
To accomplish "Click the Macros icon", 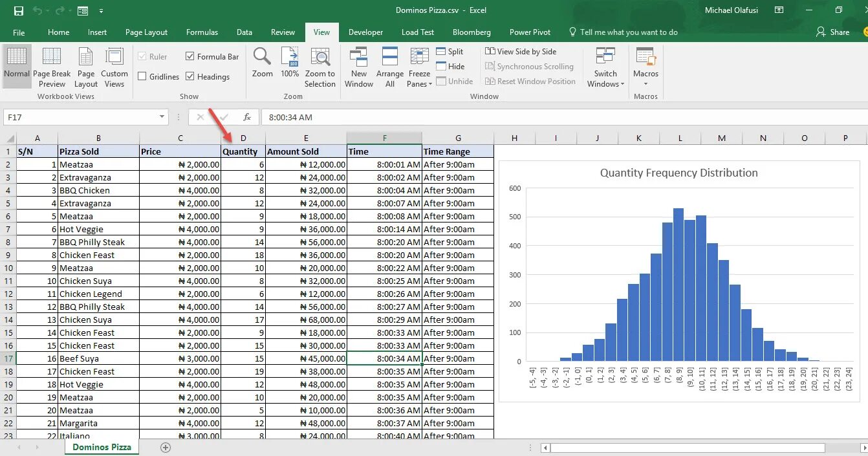I will click(x=646, y=57).
